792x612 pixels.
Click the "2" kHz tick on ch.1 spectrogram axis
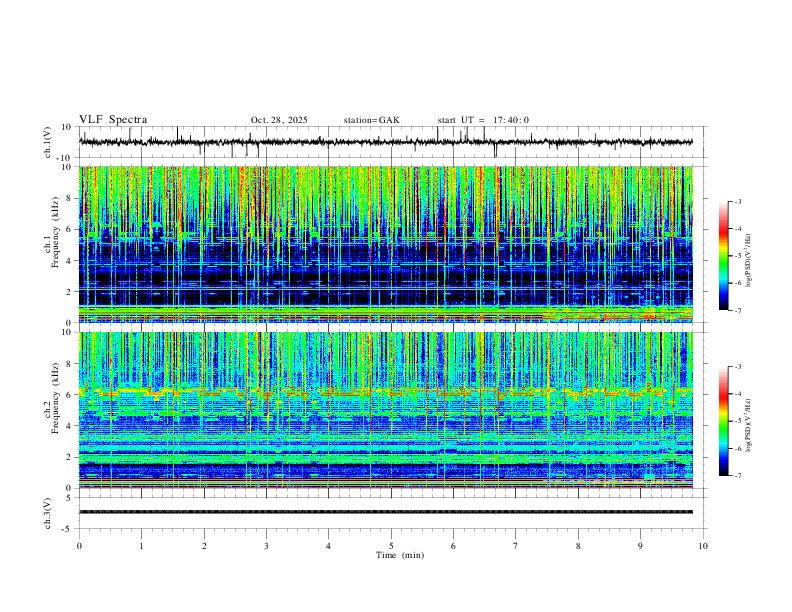tap(69, 291)
